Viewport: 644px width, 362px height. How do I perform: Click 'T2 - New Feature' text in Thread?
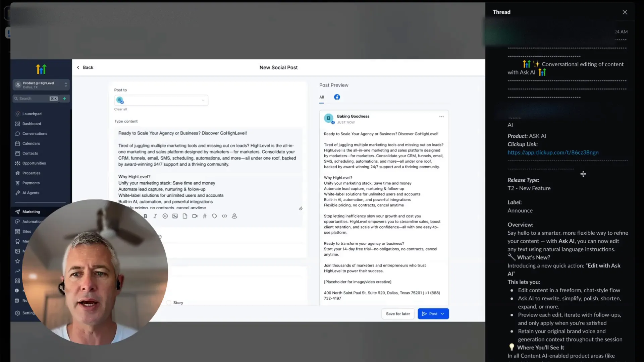coord(529,188)
